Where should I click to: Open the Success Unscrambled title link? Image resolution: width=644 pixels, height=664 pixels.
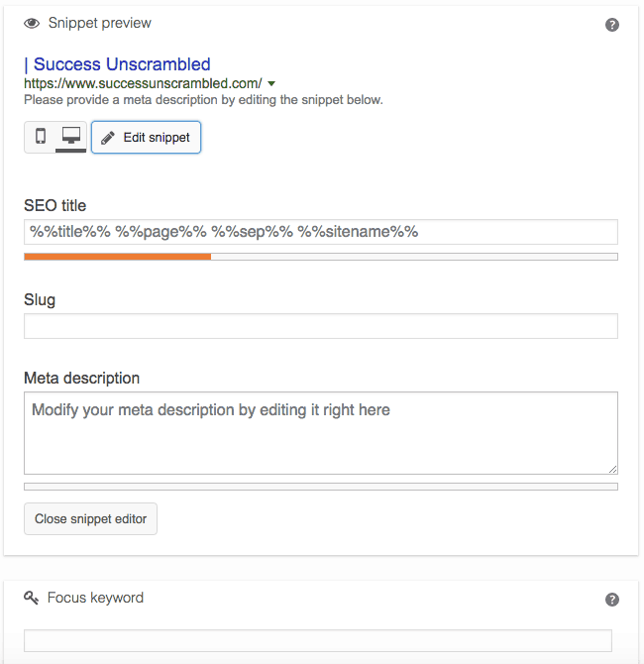pyautogui.click(x=117, y=64)
